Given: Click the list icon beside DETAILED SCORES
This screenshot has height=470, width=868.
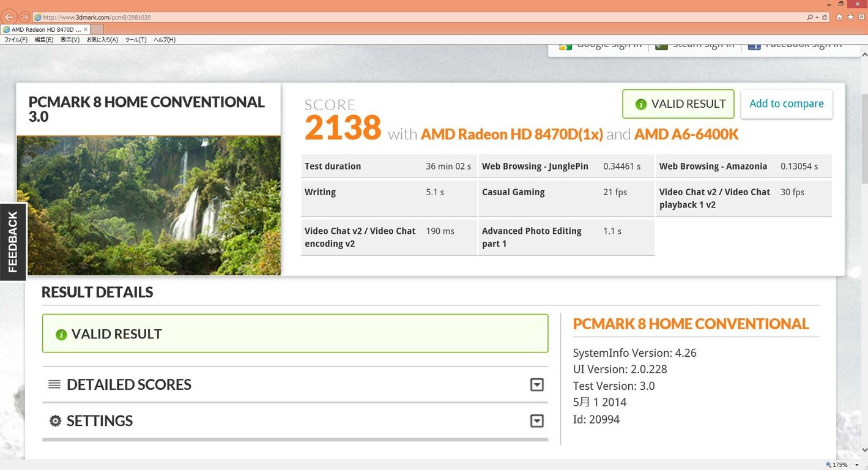Looking at the screenshot, I should 54,384.
